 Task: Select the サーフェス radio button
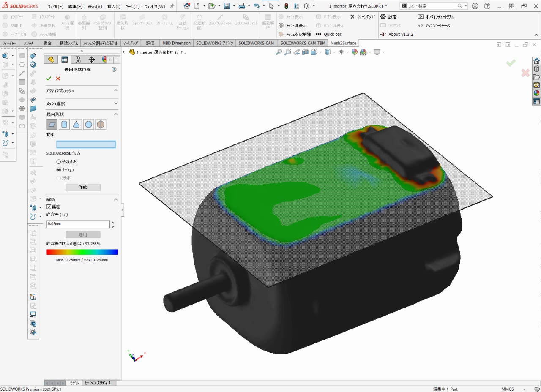(59, 170)
